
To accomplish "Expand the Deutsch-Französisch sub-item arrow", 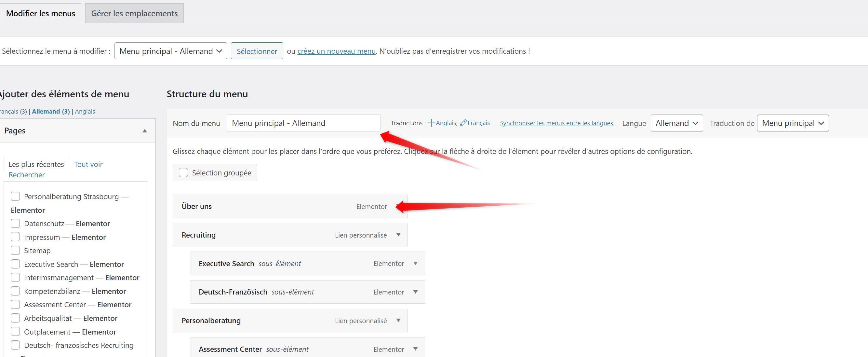I will coord(416,292).
